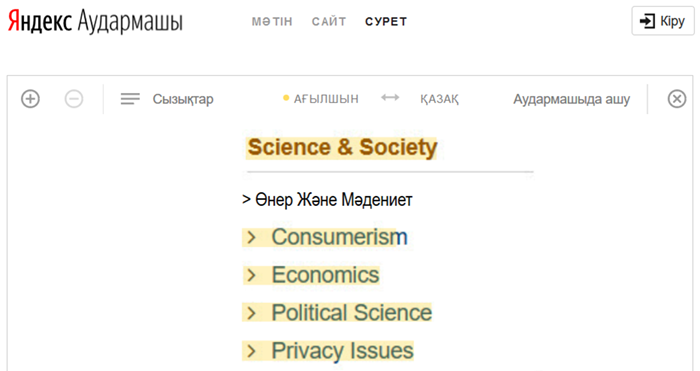This screenshot has width=700, height=371.
Task: Switch to the МӘТІН tab
Action: point(272,21)
